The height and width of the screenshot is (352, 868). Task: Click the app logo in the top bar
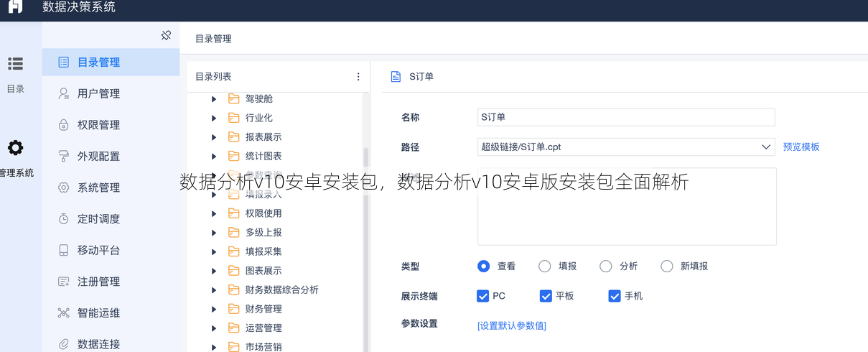pyautogui.click(x=15, y=6)
